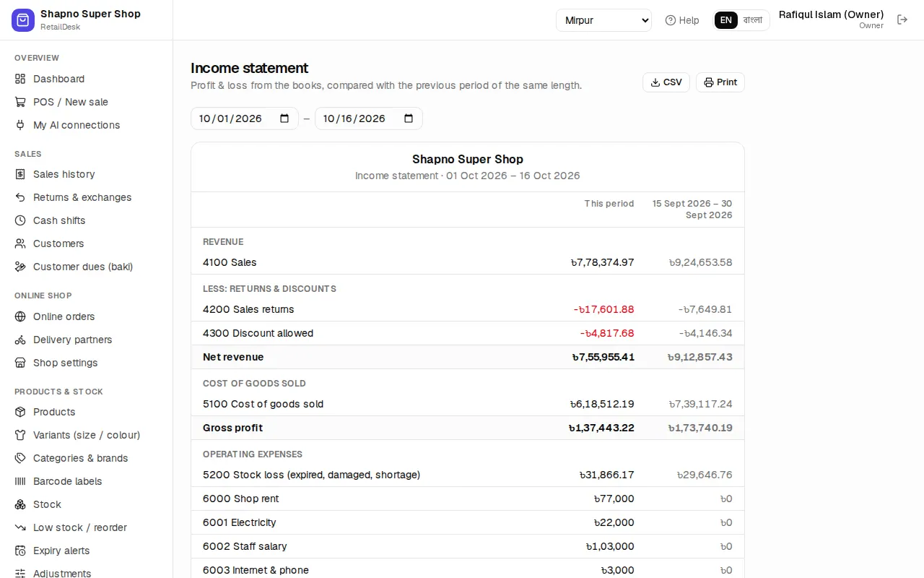Screen dimensions: 924x578
Task: Click the Returns & exchanges arrow icon
Action: coord(20,197)
